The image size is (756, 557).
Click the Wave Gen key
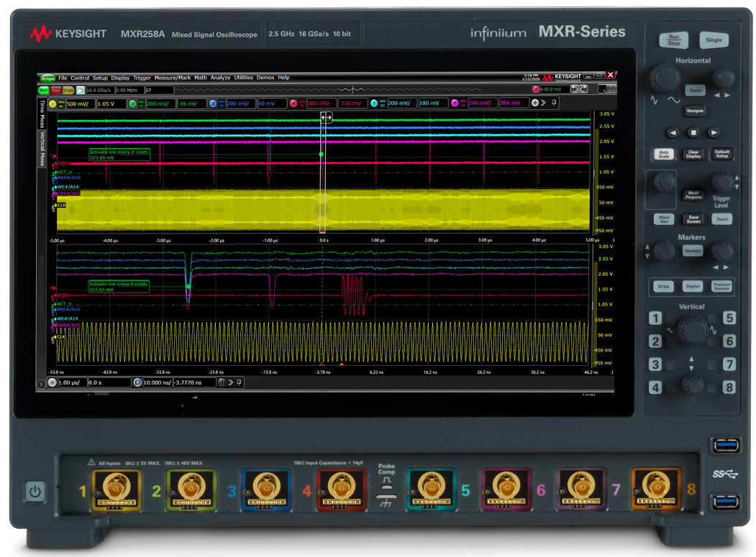tap(664, 219)
